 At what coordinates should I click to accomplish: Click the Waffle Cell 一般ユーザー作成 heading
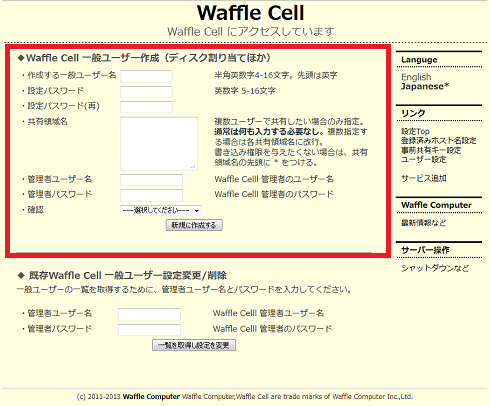point(144,58)
